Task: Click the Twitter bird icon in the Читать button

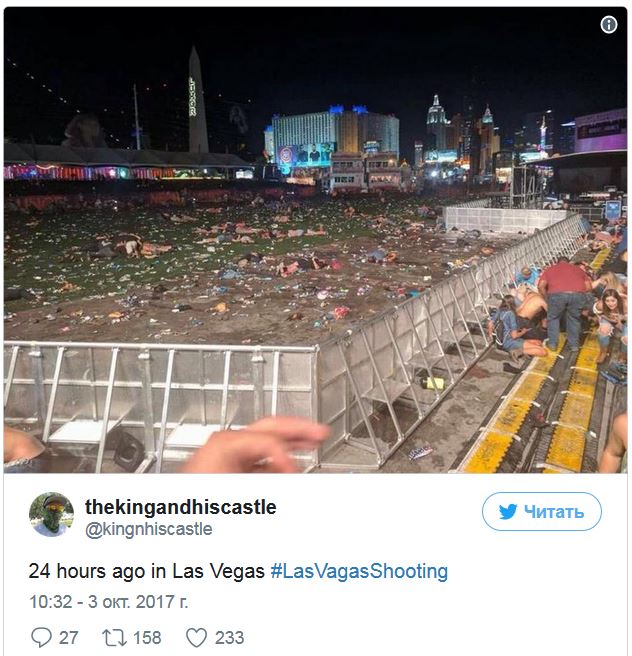Action: coord(508,512)
